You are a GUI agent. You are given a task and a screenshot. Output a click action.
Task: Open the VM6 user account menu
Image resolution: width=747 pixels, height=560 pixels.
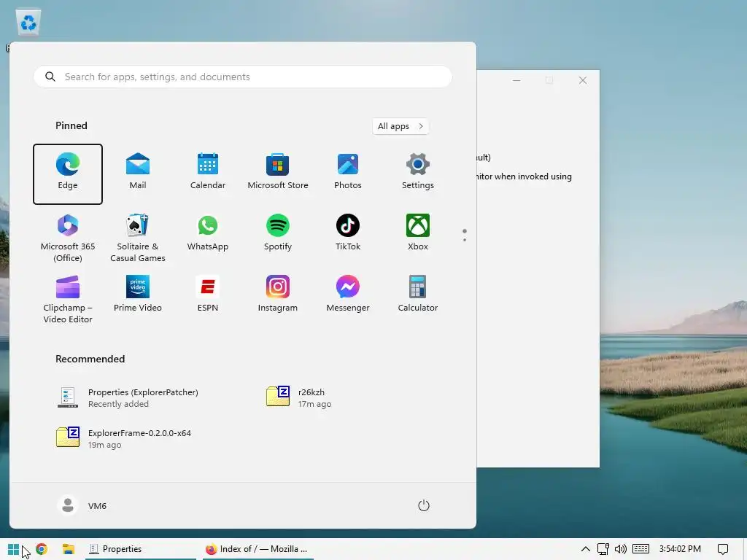coord(82,506)
